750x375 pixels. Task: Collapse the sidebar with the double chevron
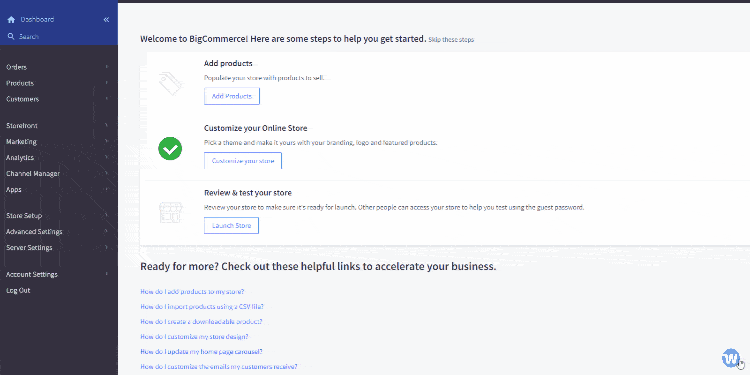pyautogui.click(x=106, y=20)
